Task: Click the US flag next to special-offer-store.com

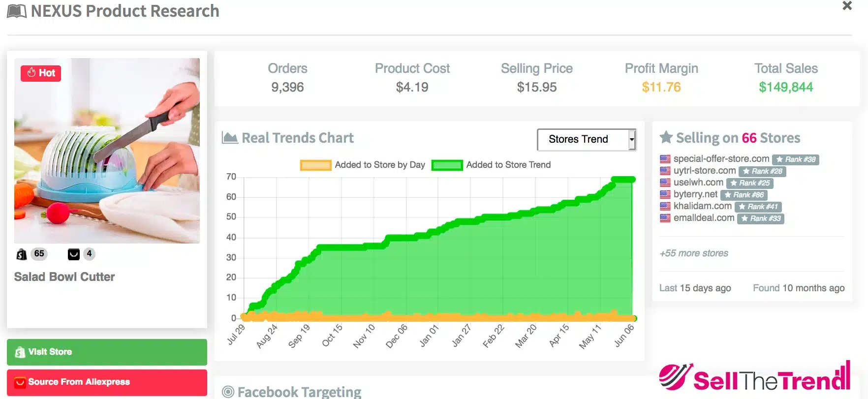Action: click(x=665, y=159)
